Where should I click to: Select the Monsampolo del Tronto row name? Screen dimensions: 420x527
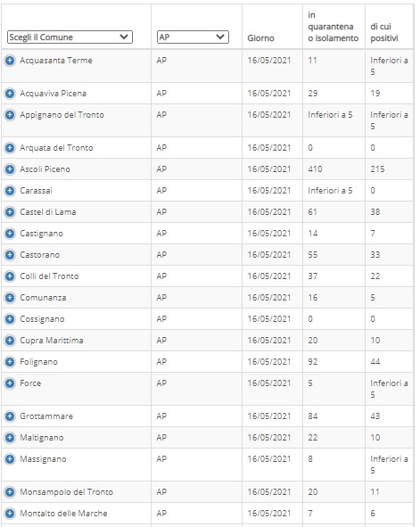pos(67,492)
